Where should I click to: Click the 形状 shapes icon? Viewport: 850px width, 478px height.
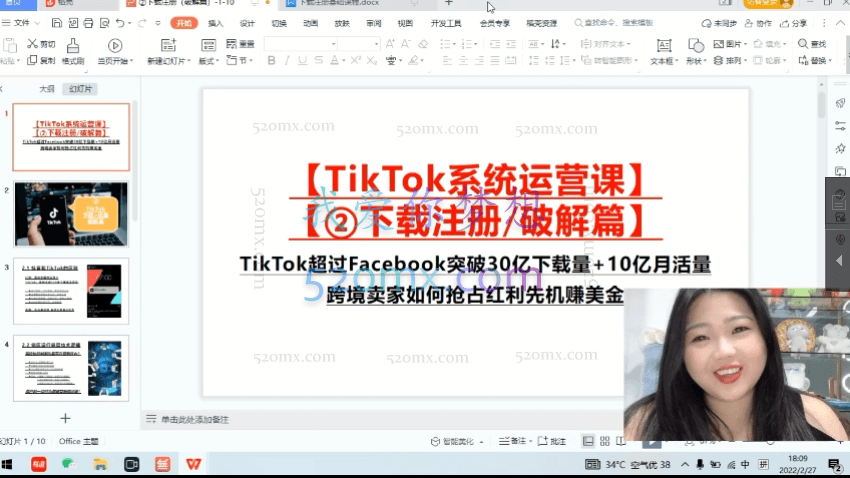(x=696, y=45)
